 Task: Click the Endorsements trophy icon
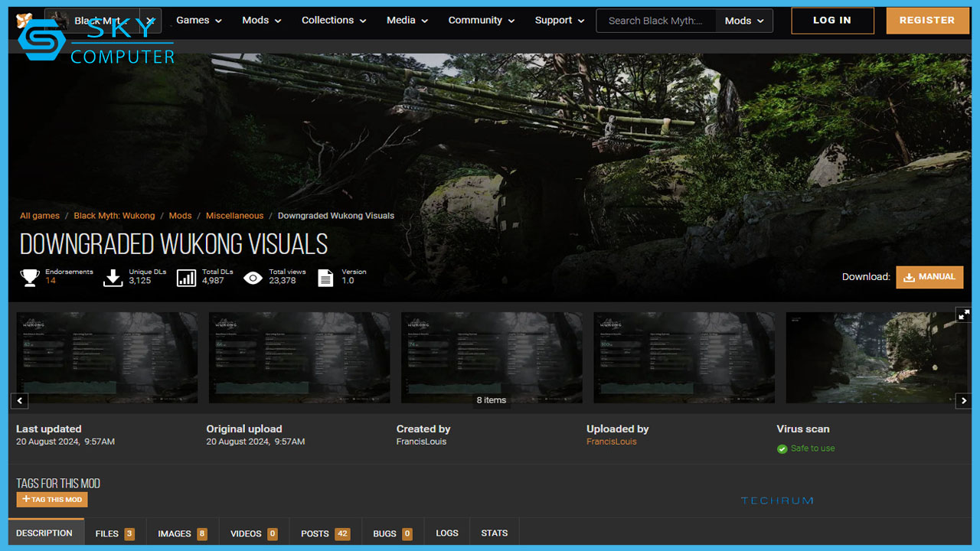click(30, 277)
